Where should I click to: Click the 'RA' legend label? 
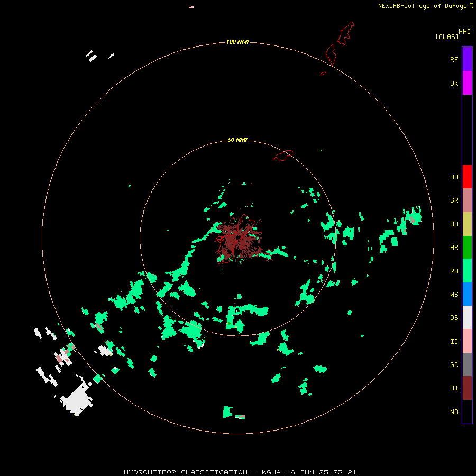454,271
